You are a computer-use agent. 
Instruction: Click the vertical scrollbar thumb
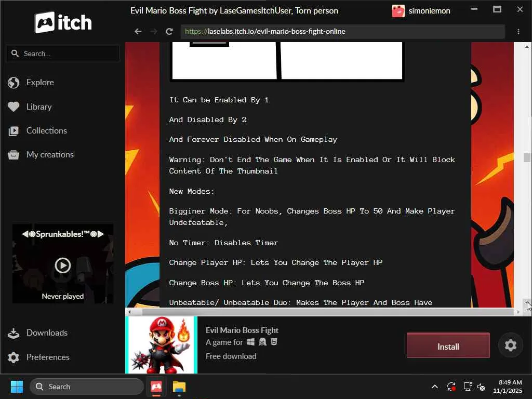pyautogui.click(x=527, y=158)
